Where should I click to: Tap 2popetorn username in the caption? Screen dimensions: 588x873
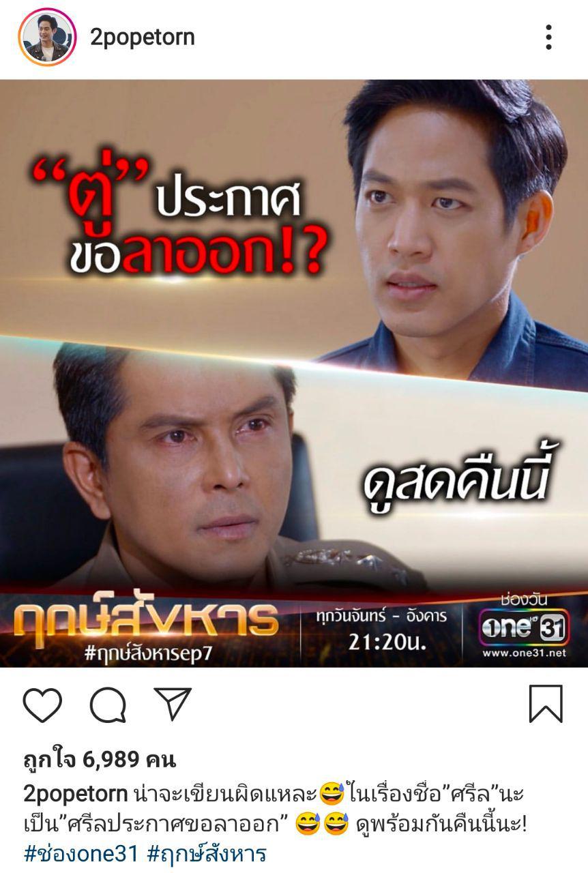click(75, 795)
